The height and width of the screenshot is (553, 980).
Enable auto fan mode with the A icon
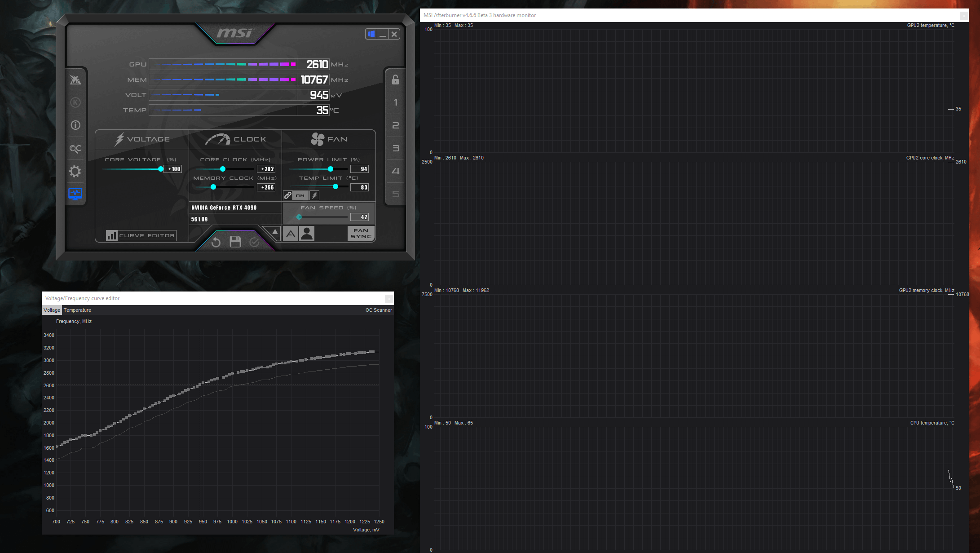[x=291, y=234]
